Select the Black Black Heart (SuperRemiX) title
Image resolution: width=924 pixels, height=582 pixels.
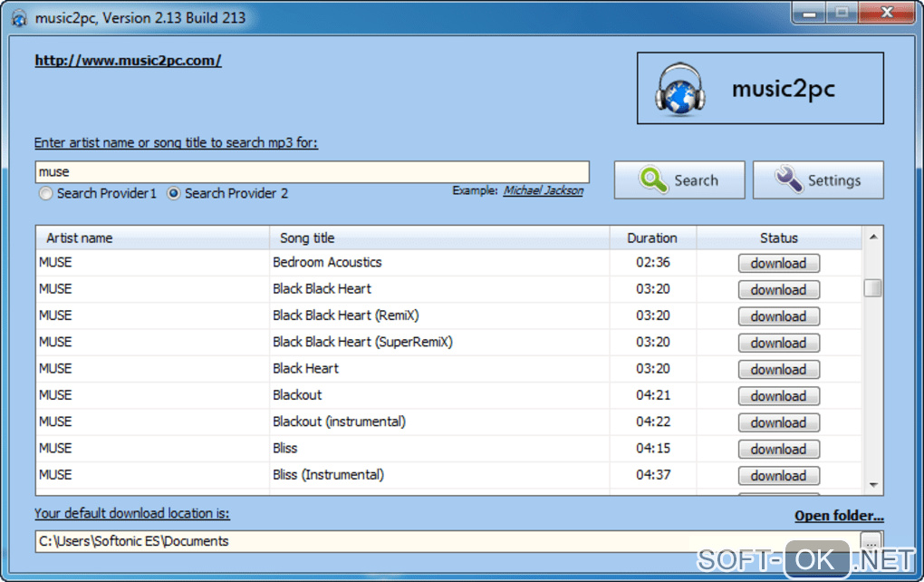[362, 342]
